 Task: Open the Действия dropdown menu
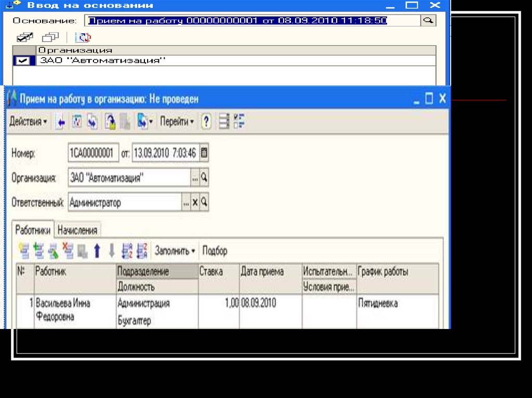coord(28,122)
